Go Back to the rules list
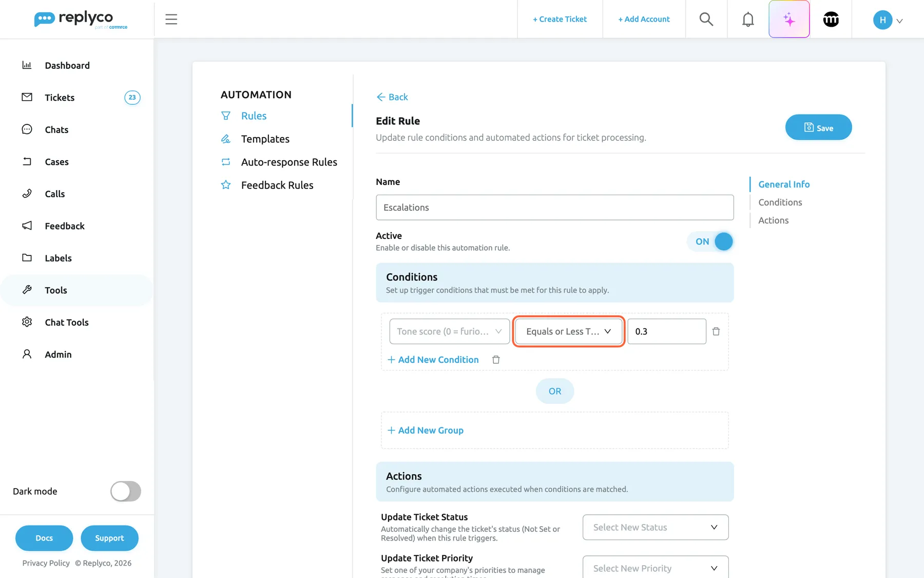The height and width of the screenshot is (578, 924). click(x=392, y=97)
